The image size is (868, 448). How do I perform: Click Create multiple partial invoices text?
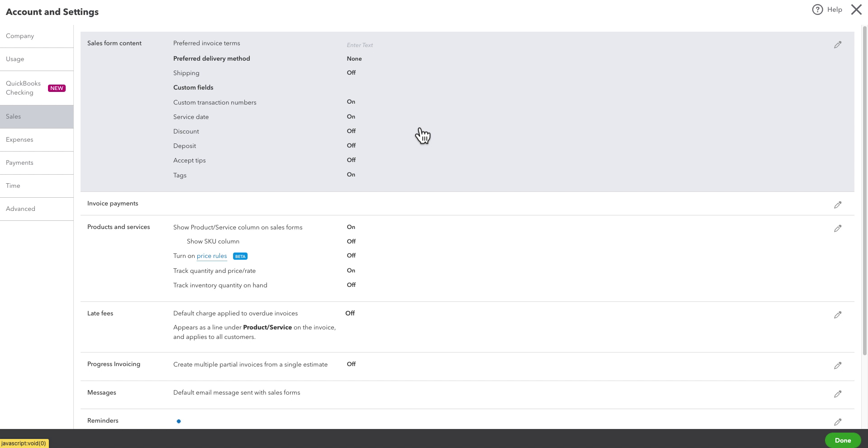(x=250, y=365)
